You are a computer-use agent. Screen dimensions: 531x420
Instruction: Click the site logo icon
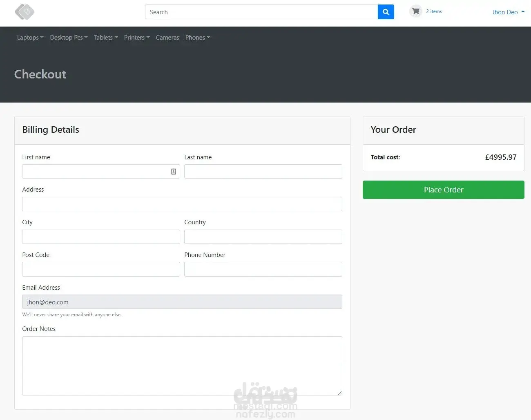[25, 12]
